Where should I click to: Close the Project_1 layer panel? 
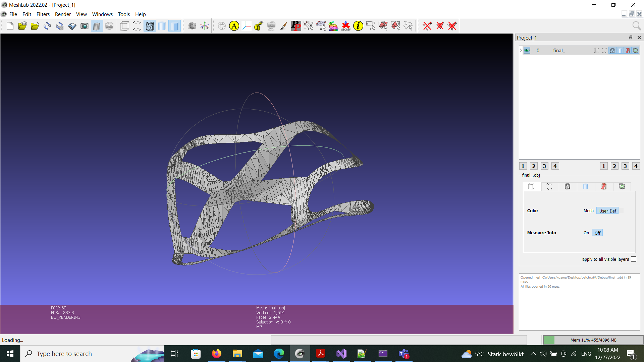click(x=639, y=38)
